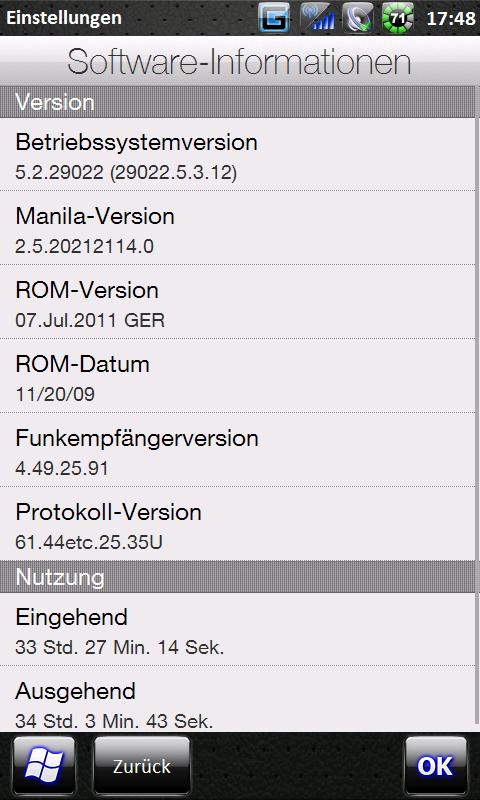Tap the Nutzung section header

click(x=238, y=577)
